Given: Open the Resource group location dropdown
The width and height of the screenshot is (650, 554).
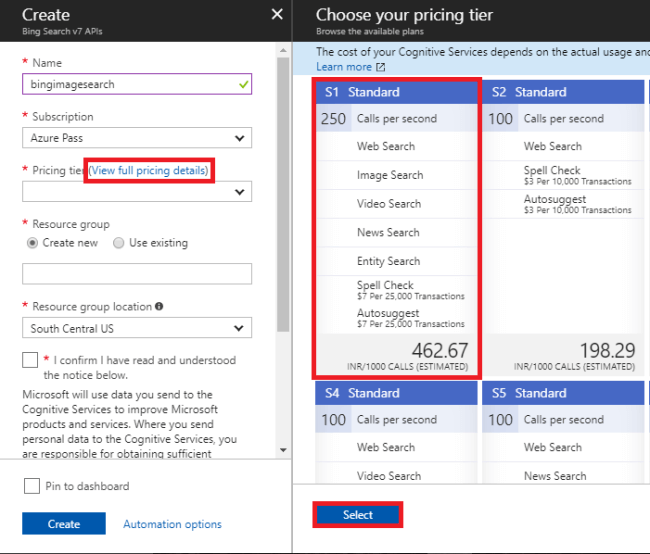Looking at the screenshot, I should coord(136,328).
